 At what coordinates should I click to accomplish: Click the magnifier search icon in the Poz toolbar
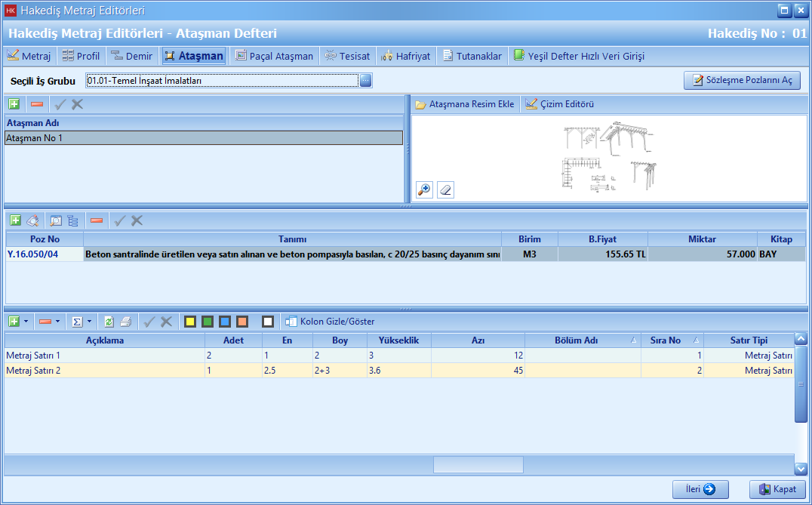click(56, 220)
